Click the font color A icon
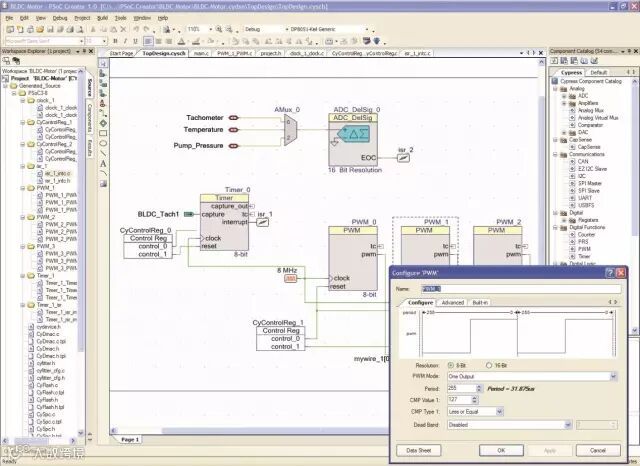This screenshot has height=466, width=640. (182, 41)
